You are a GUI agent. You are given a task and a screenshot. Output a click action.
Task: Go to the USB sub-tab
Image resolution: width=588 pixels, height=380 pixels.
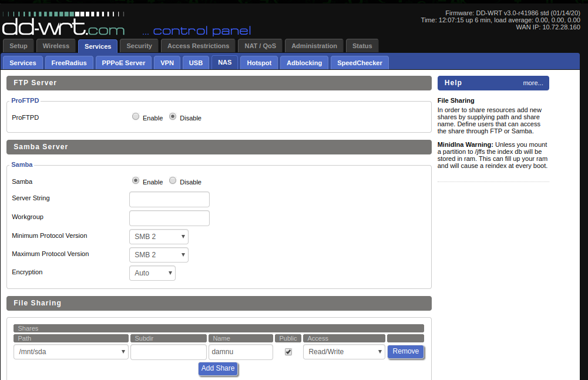click(196, 63)
